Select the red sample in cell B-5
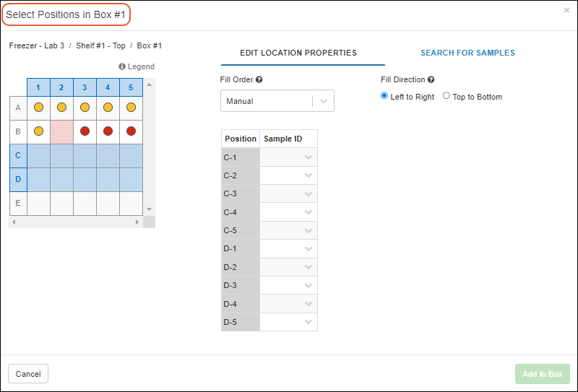Viewport: 578px width, 392px height. [131, 131]
